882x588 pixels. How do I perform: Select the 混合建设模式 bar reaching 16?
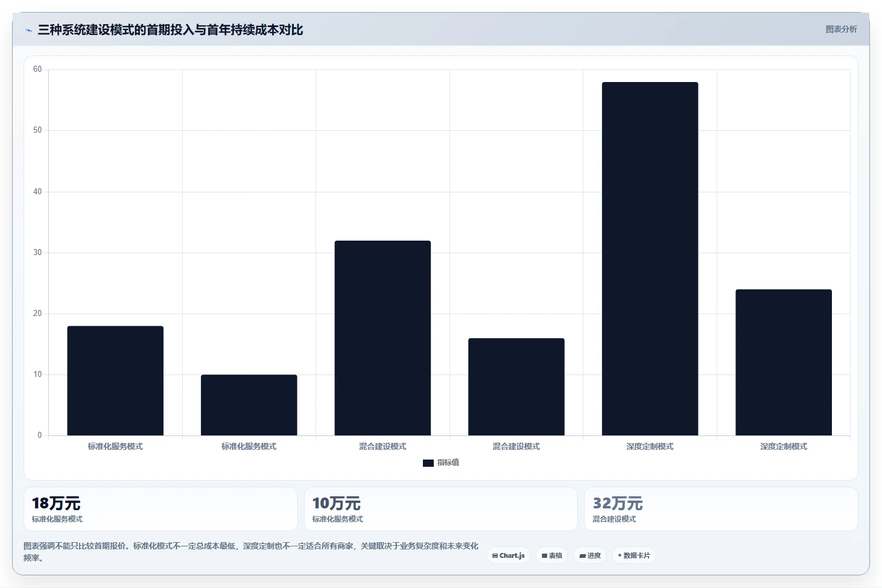516,387
